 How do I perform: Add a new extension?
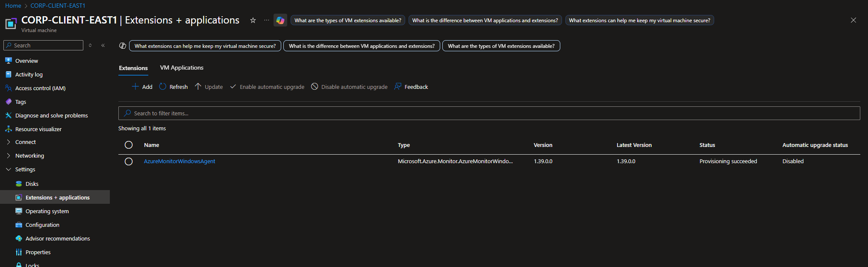coord(142,87)
